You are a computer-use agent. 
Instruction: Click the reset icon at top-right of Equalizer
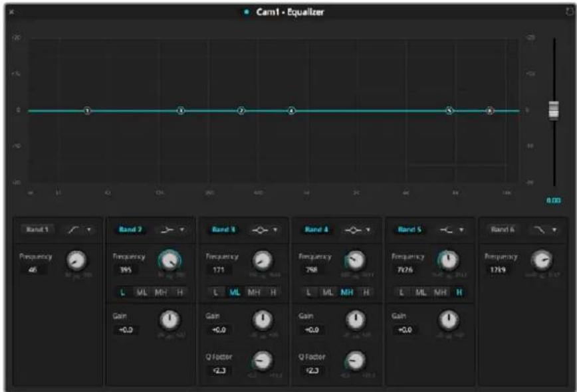(x=569, y=12)
